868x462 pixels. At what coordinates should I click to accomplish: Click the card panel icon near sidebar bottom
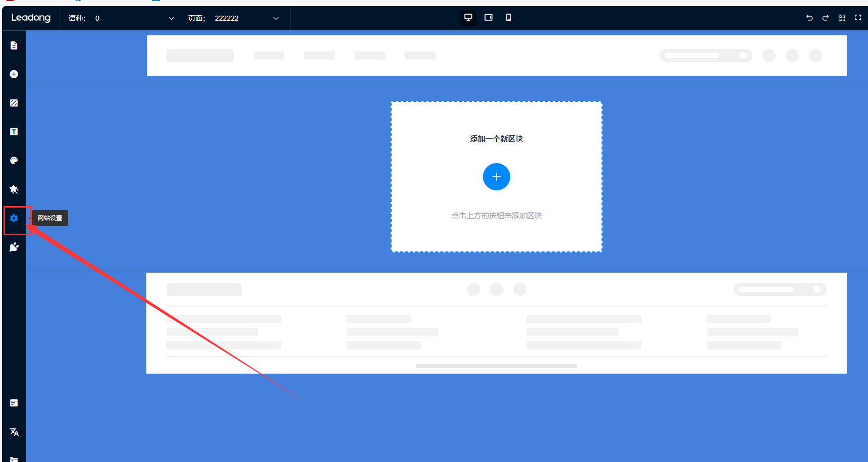[14, 403]
